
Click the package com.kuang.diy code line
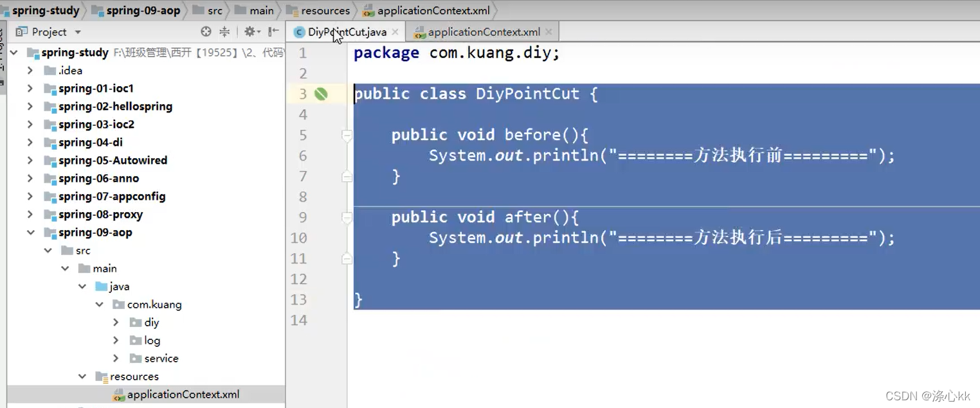[457, 53]
